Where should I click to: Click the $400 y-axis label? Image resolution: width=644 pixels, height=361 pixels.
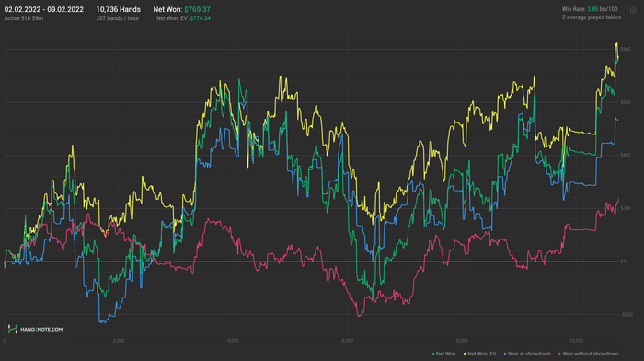626,156
